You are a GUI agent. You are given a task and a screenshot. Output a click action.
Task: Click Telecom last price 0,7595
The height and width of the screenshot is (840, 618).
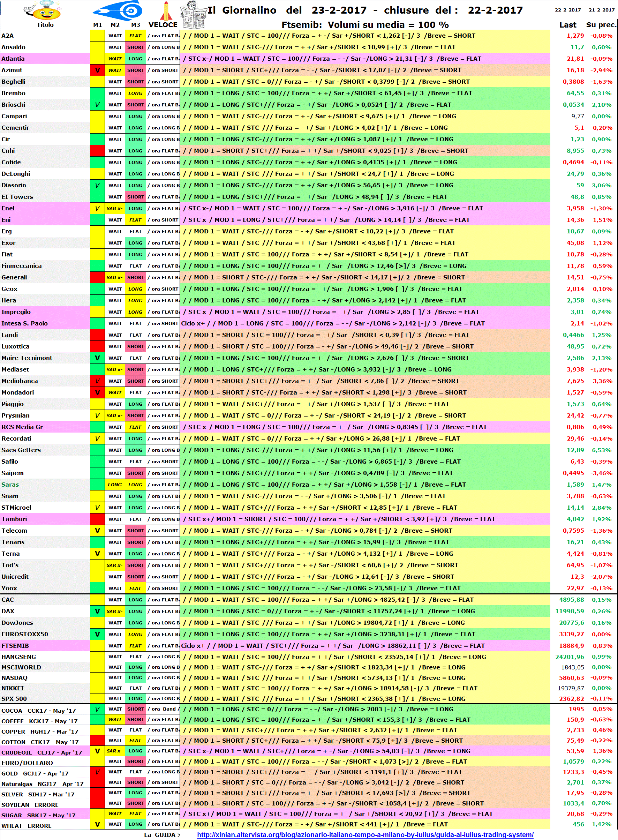pyautogui.click(x=573, y=531)
